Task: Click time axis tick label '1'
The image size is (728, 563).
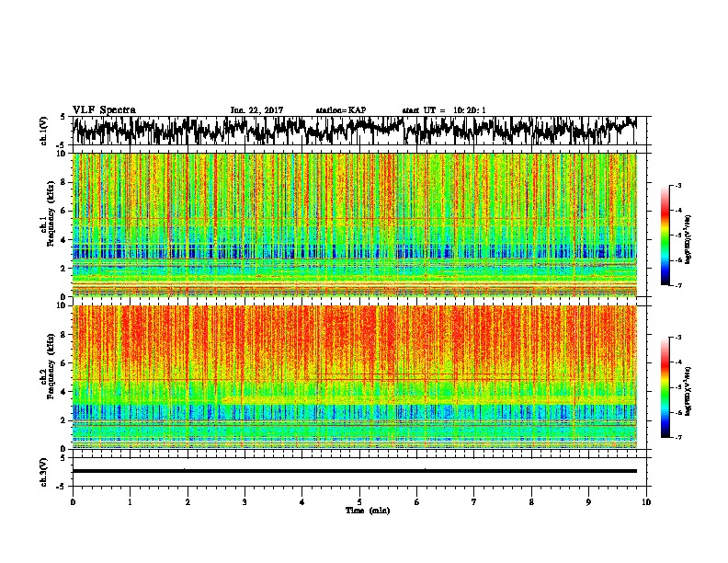Action: tap(130, 502)
